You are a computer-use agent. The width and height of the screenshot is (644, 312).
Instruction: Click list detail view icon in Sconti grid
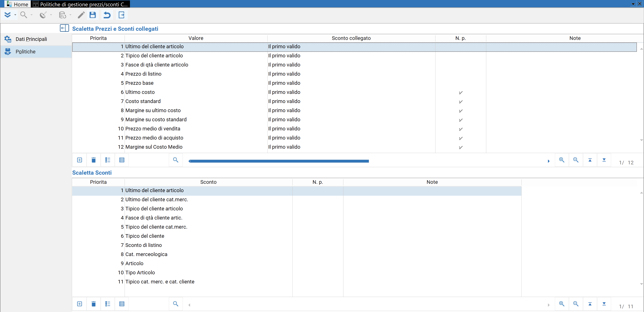tap(108, 304)
